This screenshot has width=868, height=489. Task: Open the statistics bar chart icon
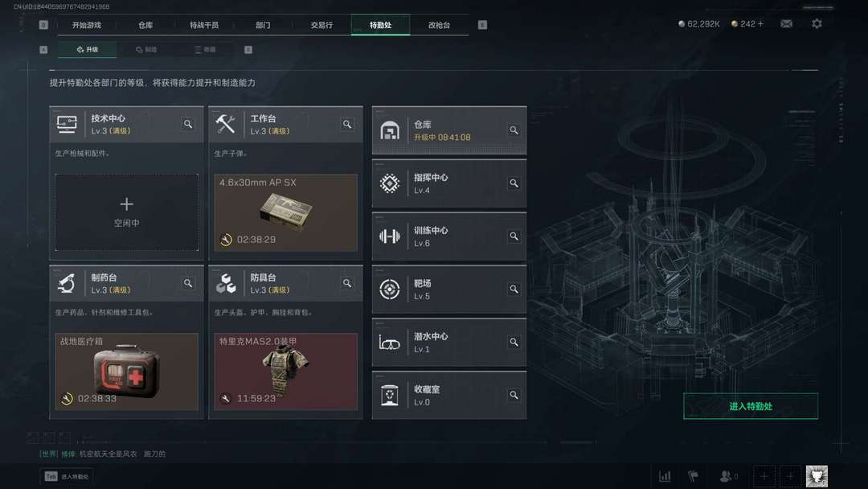click(665, 476)
